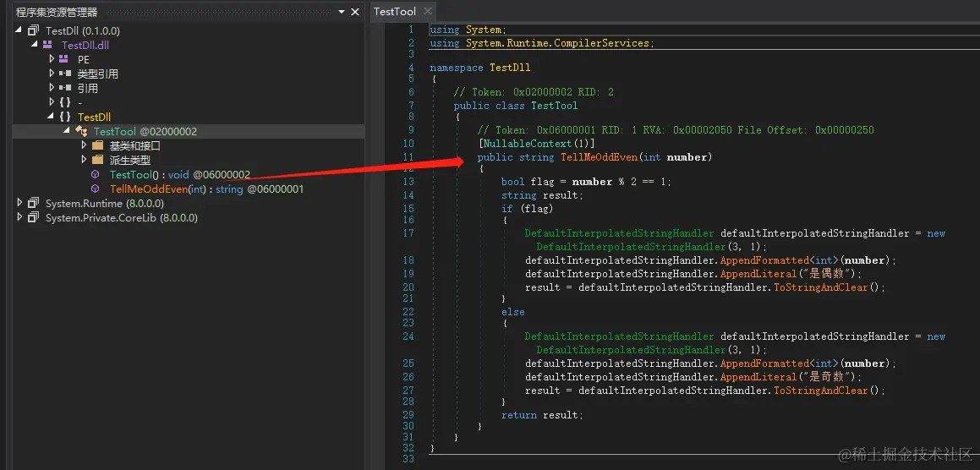This screenshot has width=980, height=470.
Task: Click 'ToStringAndClear' on line 27
Action: click(x=821, y=391)
